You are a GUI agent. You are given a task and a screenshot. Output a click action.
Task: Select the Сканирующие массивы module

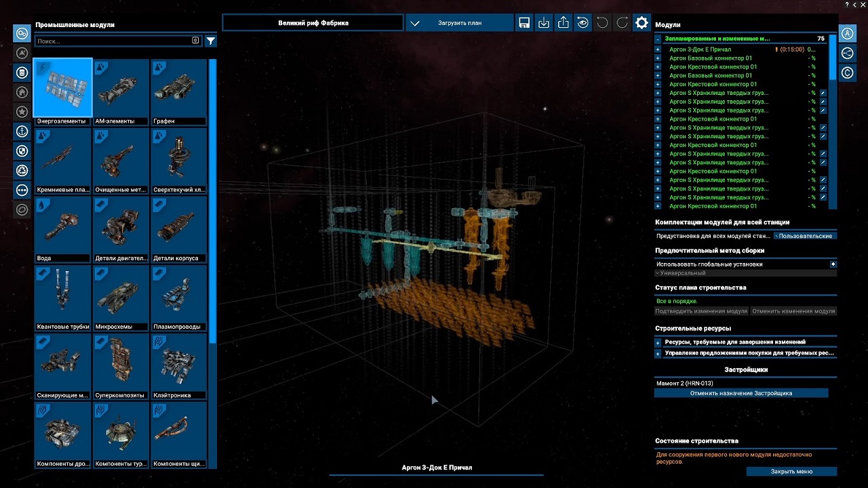[x=63, y=366]
